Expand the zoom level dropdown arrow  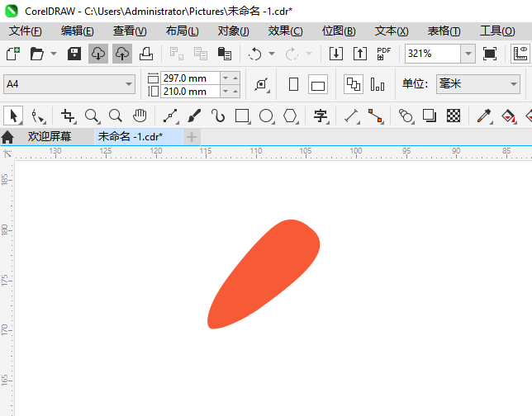coord(468,54)
